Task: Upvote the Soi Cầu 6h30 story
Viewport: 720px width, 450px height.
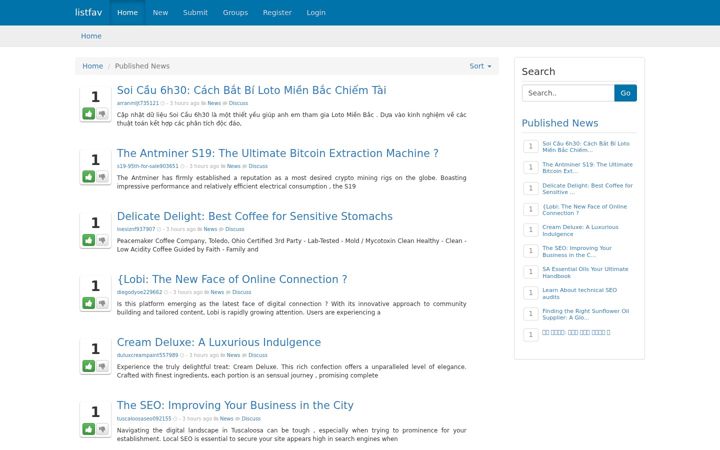Action: click(x=89, y=113)
